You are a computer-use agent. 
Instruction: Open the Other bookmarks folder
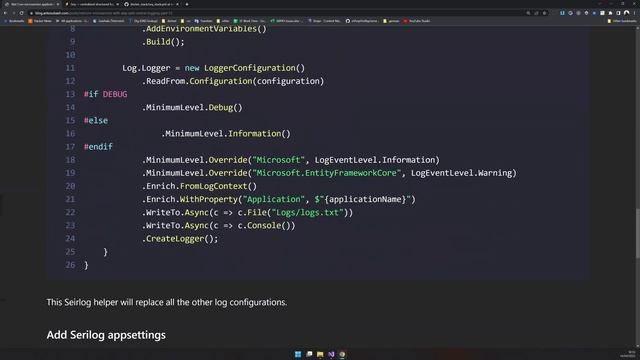[621, 21]
